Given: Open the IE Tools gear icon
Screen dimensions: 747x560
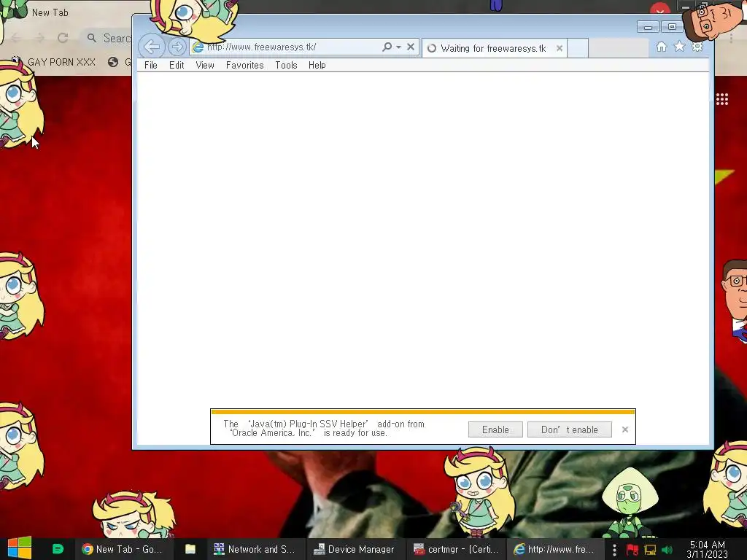Looking at the screenshot, I should click(x=697, y=47).
